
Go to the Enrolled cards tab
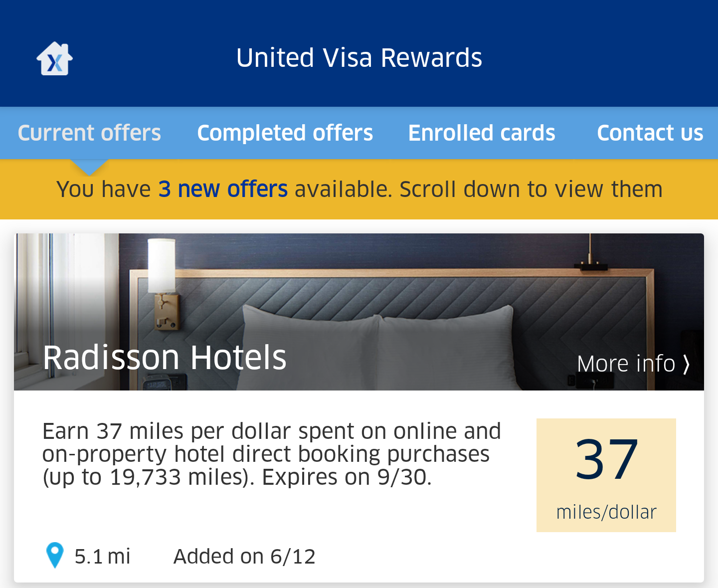(482, 133)
